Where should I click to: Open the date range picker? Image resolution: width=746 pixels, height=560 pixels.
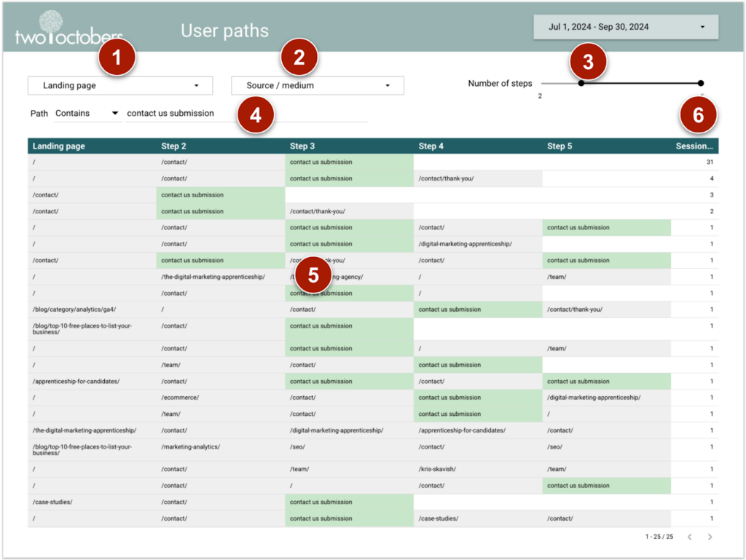[626, 27]
